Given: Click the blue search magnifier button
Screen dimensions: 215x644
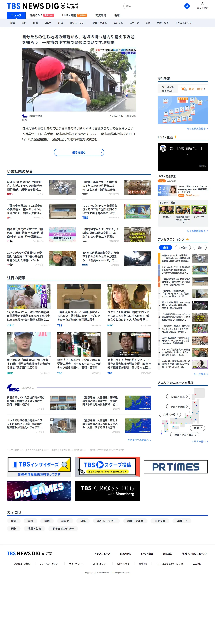Looking at the screenshot, I should click(x=187, y=6).
